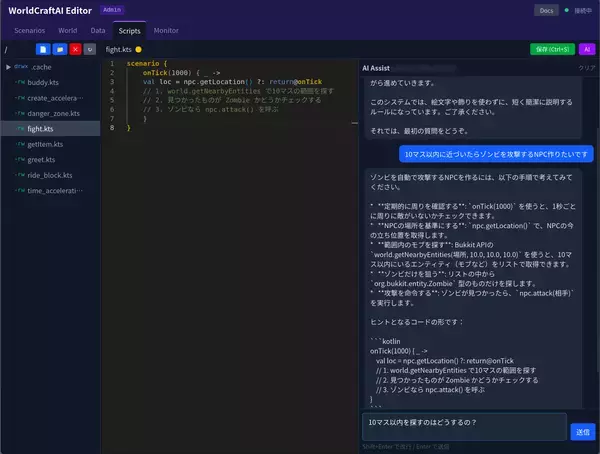The height and width of the screenshot is (454, 600).
Task: Open getItem.kts file
Action: tap(45, 144)
